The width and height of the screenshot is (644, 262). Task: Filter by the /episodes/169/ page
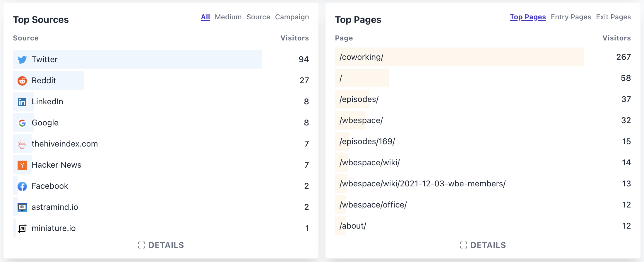367,141
